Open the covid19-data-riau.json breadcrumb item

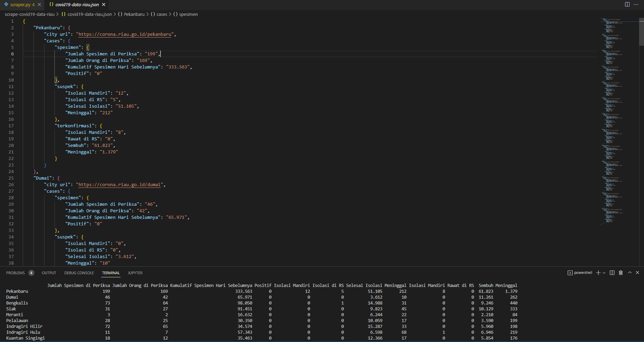tap(86, 14)
